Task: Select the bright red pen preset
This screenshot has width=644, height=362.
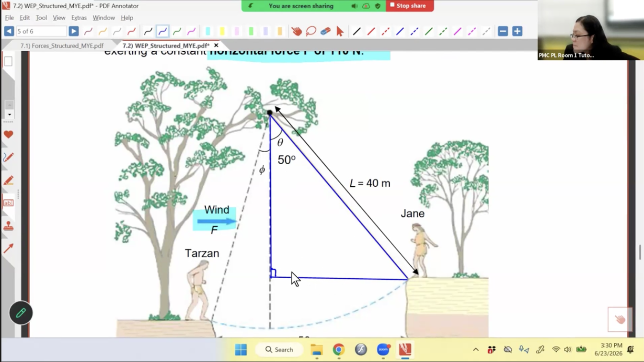Action: click(131, 31)
